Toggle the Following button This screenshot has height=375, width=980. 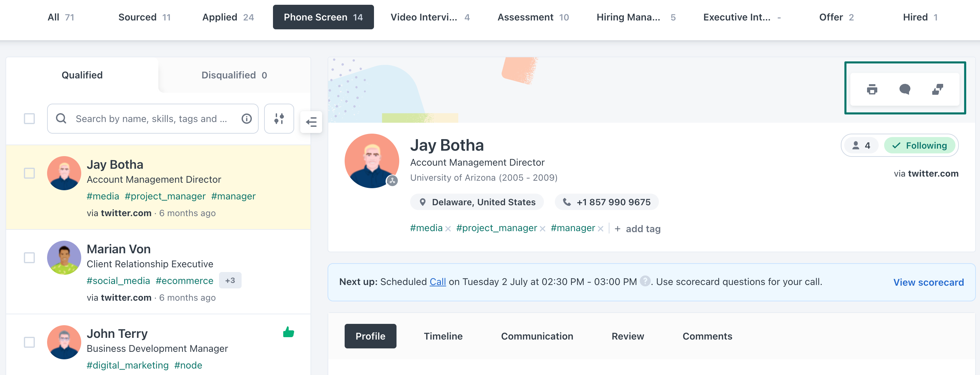point(919,146)
